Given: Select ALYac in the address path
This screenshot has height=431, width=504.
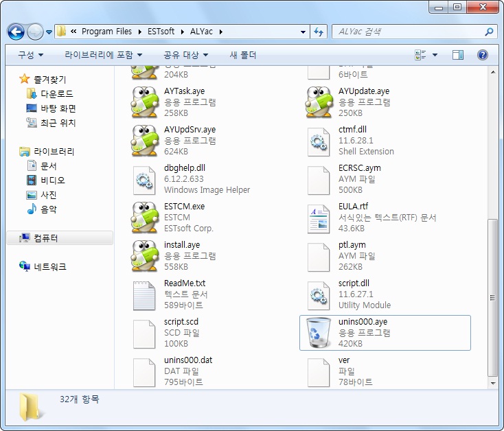Looking at the screenshot, I should click(x=201, y=32).
